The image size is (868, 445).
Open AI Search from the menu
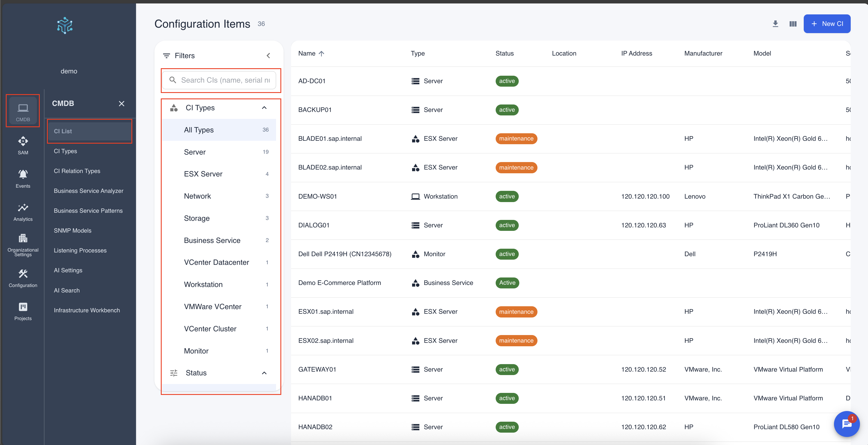pyautogui.click(x=67, y=290)
